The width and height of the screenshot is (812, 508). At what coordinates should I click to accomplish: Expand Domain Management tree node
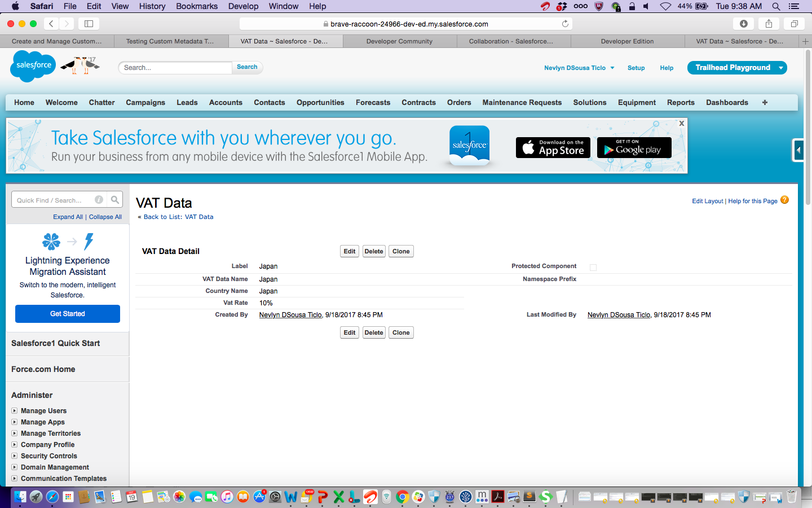(x=14, y=467)
